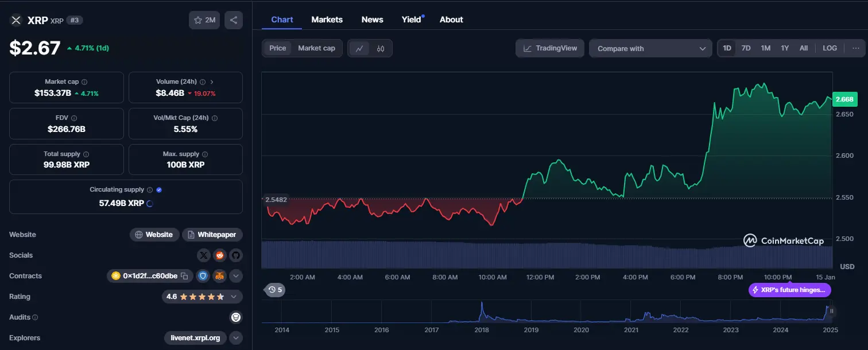This screenshot has height=350, width=868.
Task: Open chart in TradingView
Action: [550, 48]
